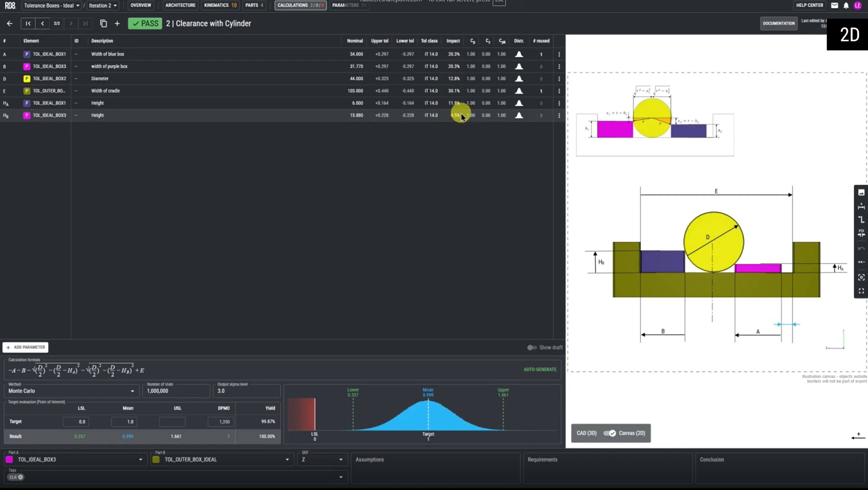The height and width of the screenshot is (490, 868).
Task: Switch to the KINEMATICS tab
Action: pos(220,5)
